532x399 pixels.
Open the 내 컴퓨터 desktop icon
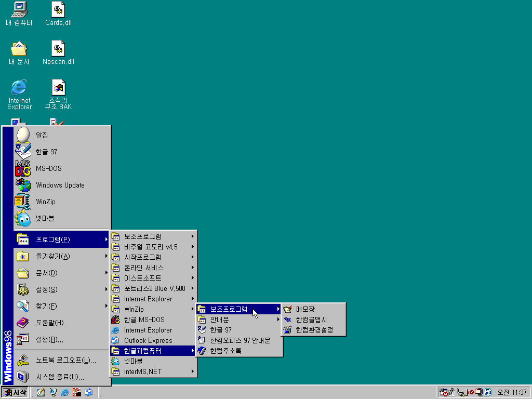click(x=19, y=14)
